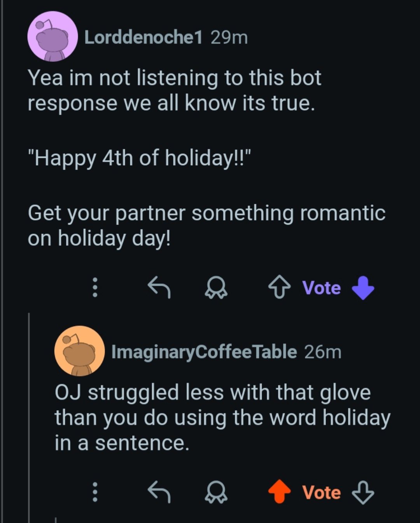Open Lorddenoche1's purple avatar
Screen dimensions: 420x523
(x=52, y=36)
